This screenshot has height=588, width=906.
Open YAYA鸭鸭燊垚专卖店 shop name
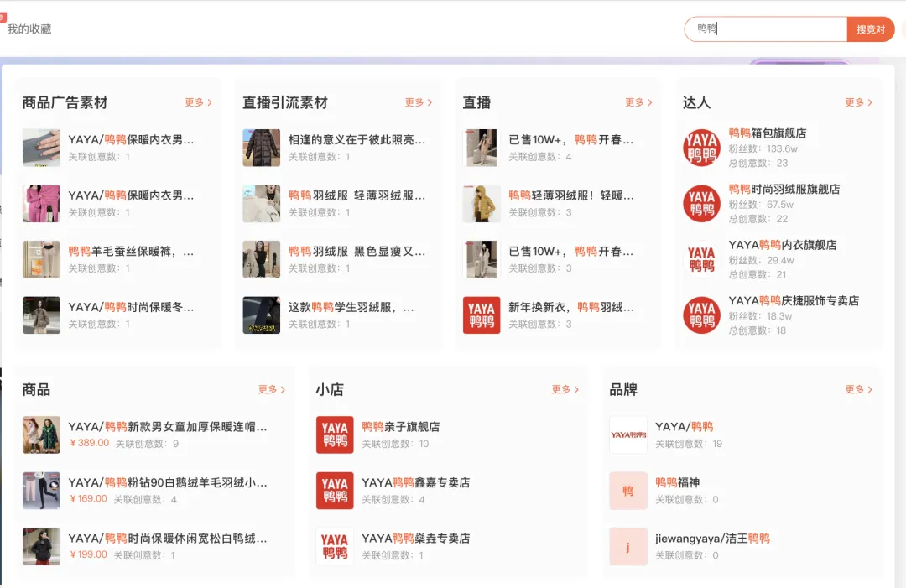pyautogui.click(x=415, y=539)
